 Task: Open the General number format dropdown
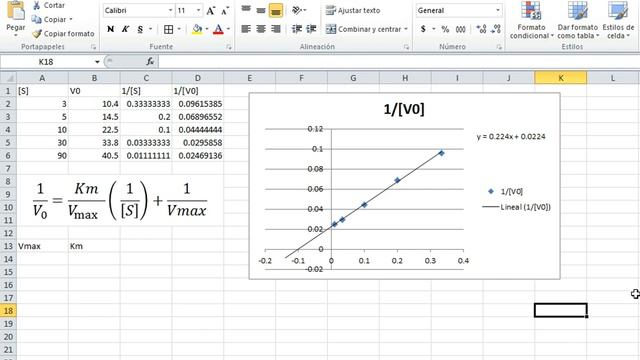point(498,11)
